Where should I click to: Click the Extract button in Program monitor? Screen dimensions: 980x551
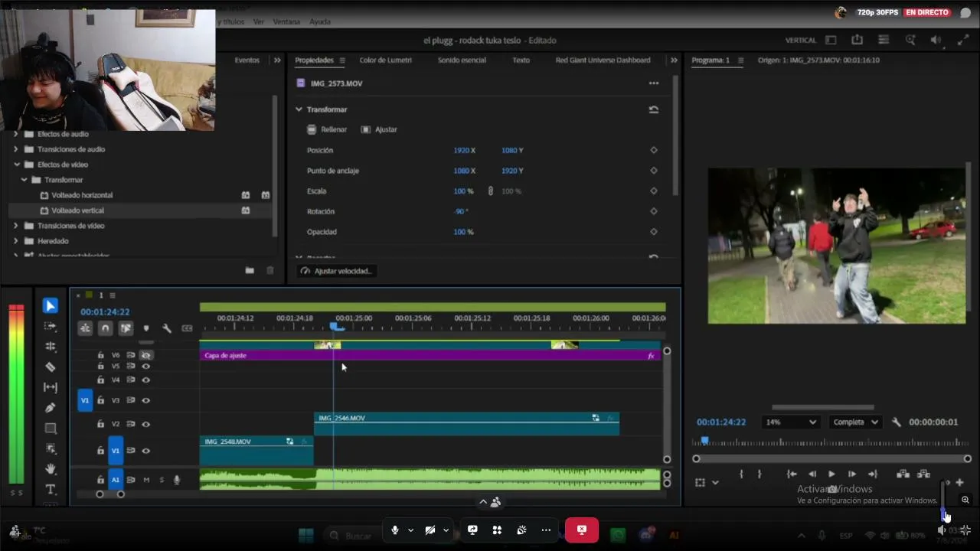pos(923,474)
